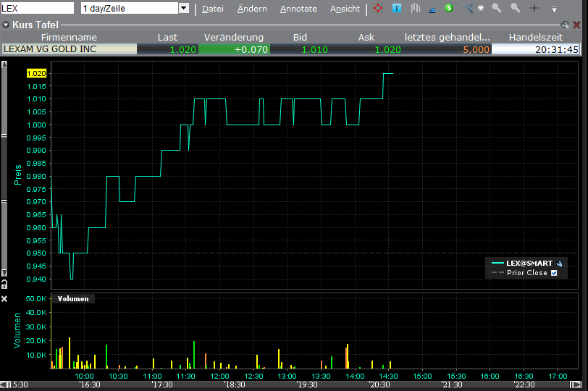Click the red crosshair target icon
Viewport: 588px width, 391px height.
tap(379, 9)
